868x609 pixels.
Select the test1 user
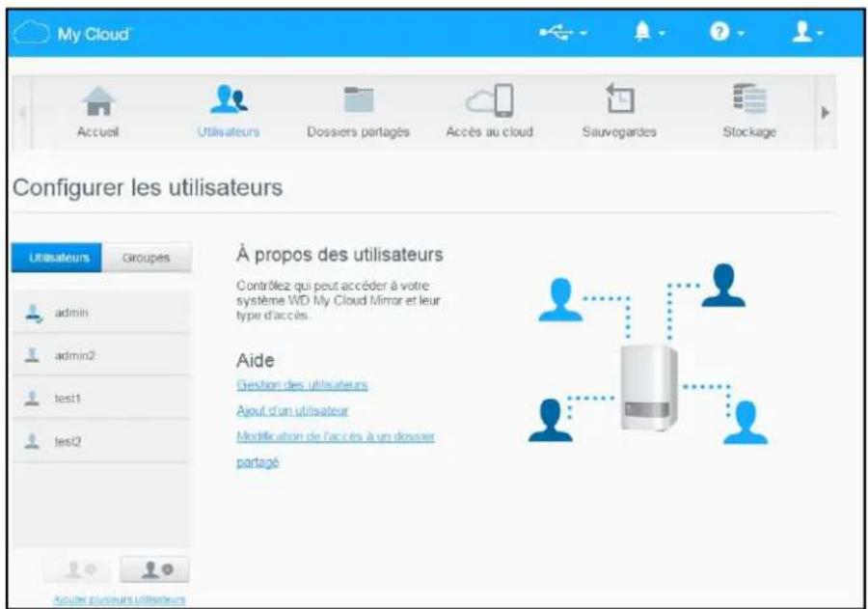100,398
